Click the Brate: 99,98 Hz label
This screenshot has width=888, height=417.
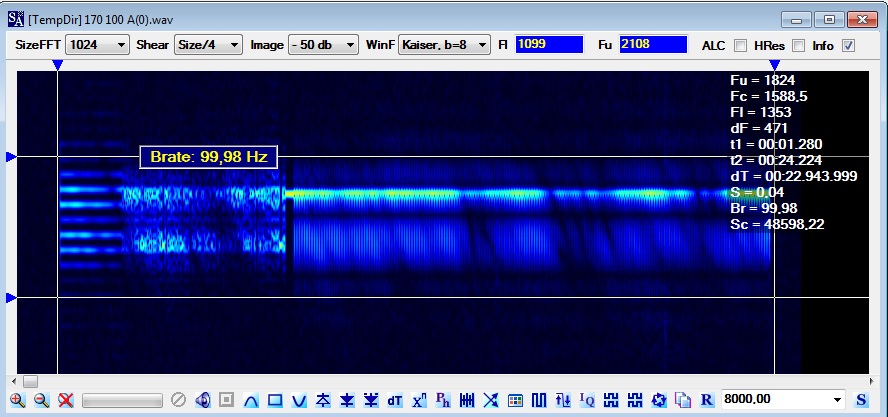pyautogui.click(x=208, y=157)
